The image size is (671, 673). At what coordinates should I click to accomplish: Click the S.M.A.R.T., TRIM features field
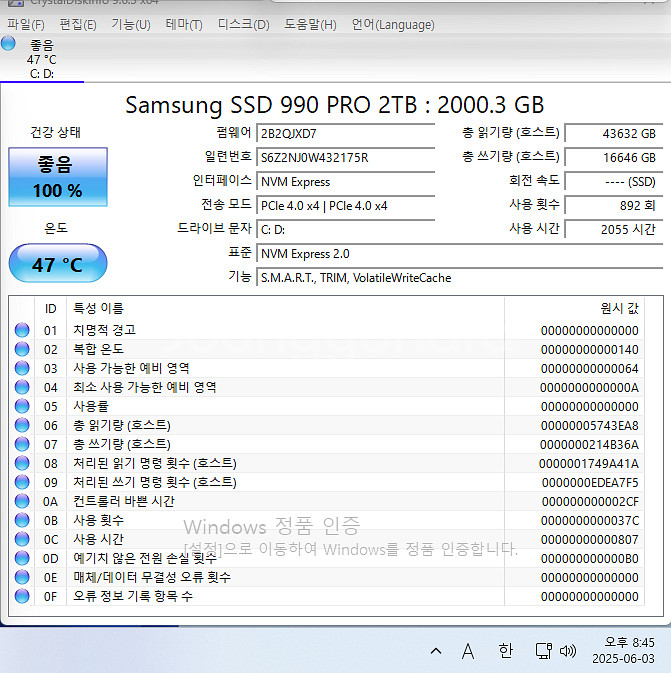tap(460, 278)
